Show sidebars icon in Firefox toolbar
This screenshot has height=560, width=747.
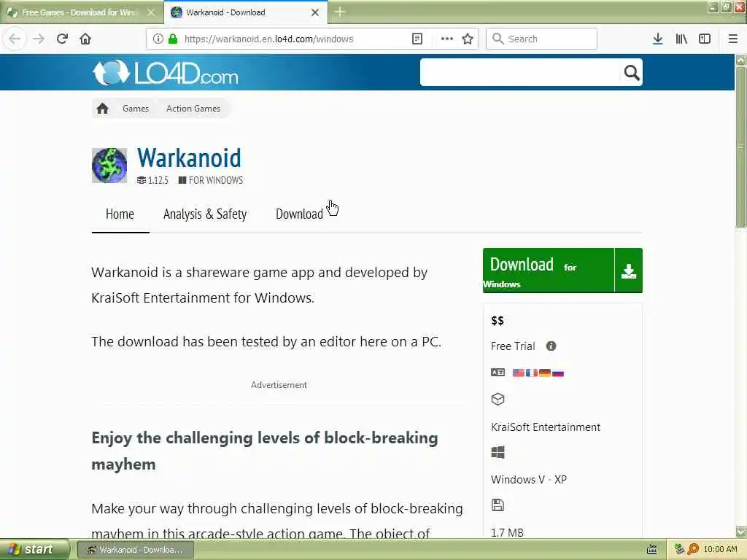point(705,39)
